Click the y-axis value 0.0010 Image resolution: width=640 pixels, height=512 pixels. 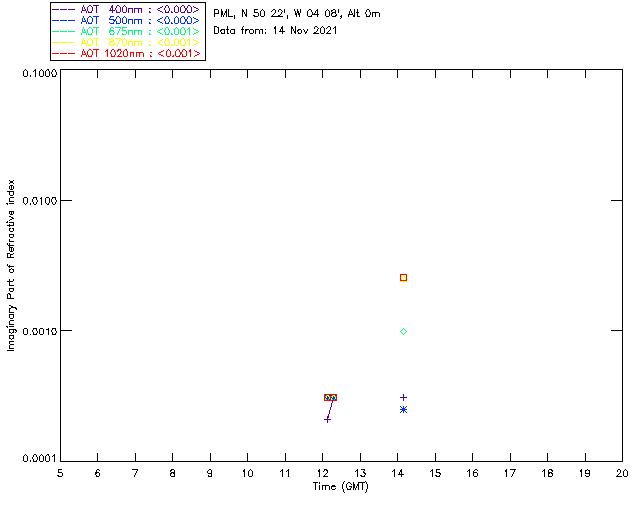pos(40,331)
